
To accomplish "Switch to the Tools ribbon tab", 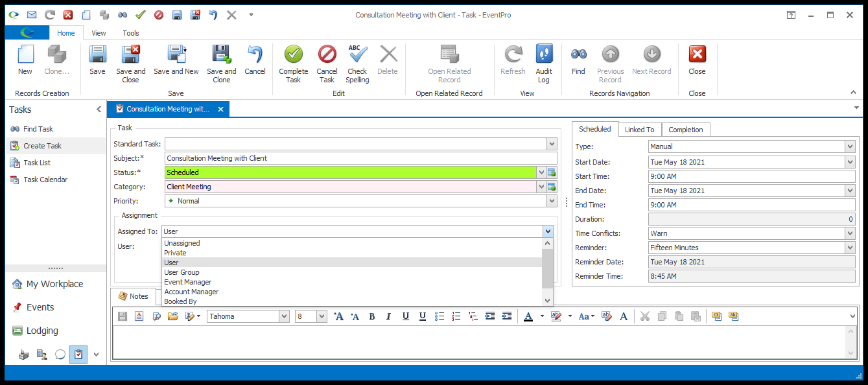I will pyautogui.click(x=131, y=33).
